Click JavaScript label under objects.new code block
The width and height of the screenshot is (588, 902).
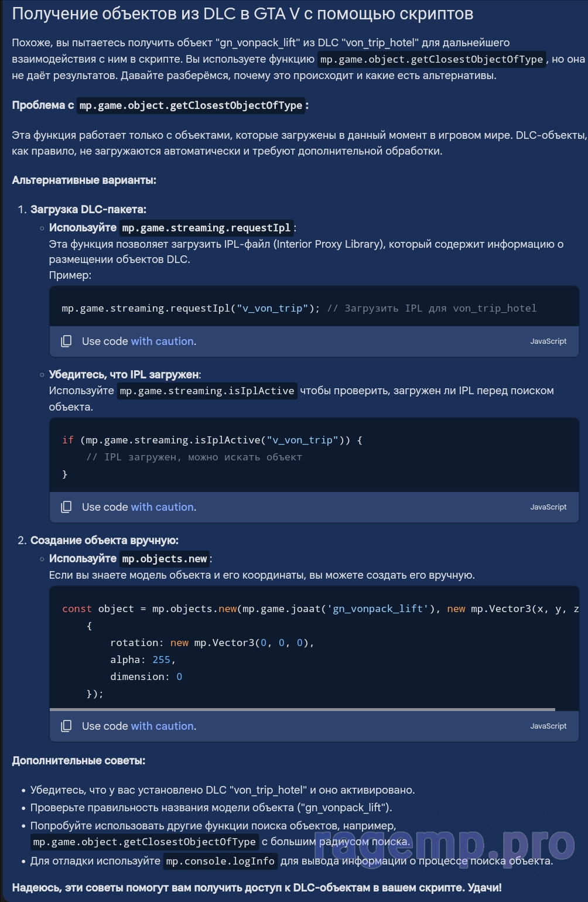point(548,726)
